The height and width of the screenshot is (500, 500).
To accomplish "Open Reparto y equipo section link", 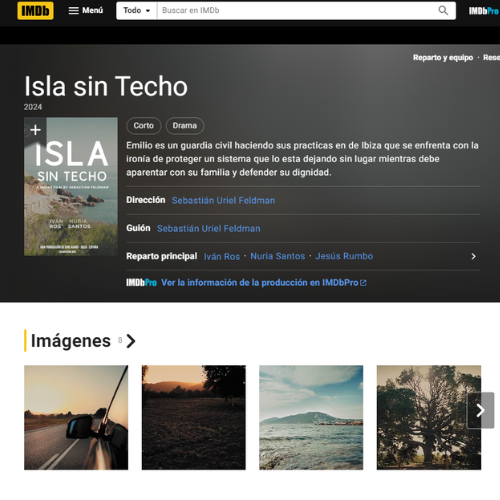I will [x=443, y=58].
